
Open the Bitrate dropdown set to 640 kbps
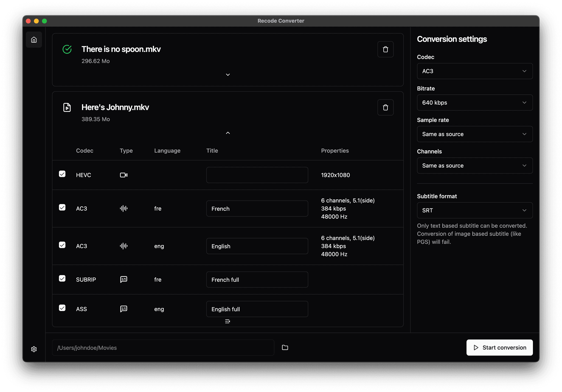[474, 102]
